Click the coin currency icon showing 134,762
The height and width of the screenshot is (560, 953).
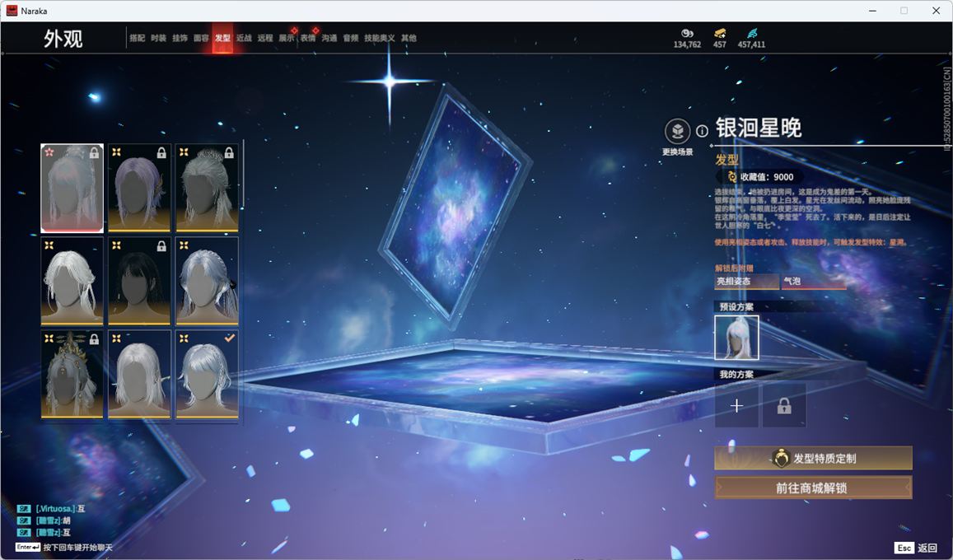[x=687, y=33]
